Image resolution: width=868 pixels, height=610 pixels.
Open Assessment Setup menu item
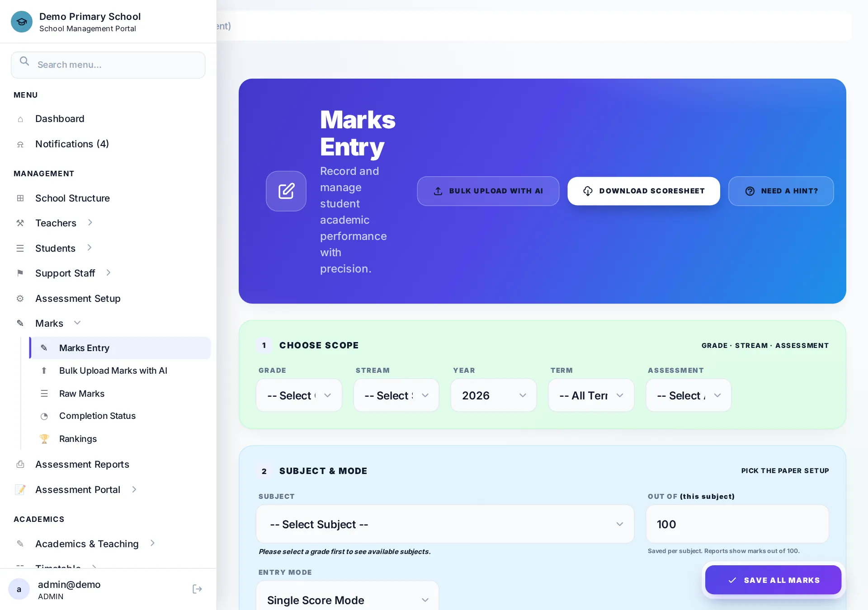pos(108,299)
